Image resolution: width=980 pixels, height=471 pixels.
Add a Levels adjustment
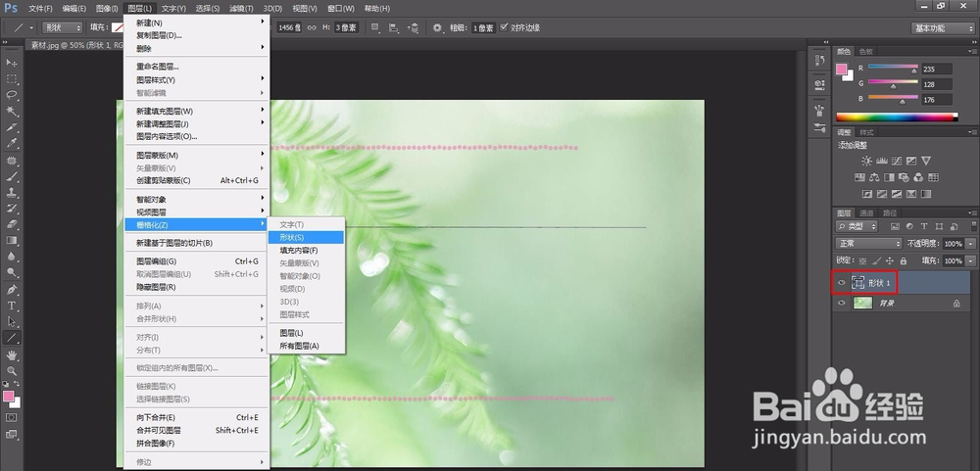(x=881, y=162)
